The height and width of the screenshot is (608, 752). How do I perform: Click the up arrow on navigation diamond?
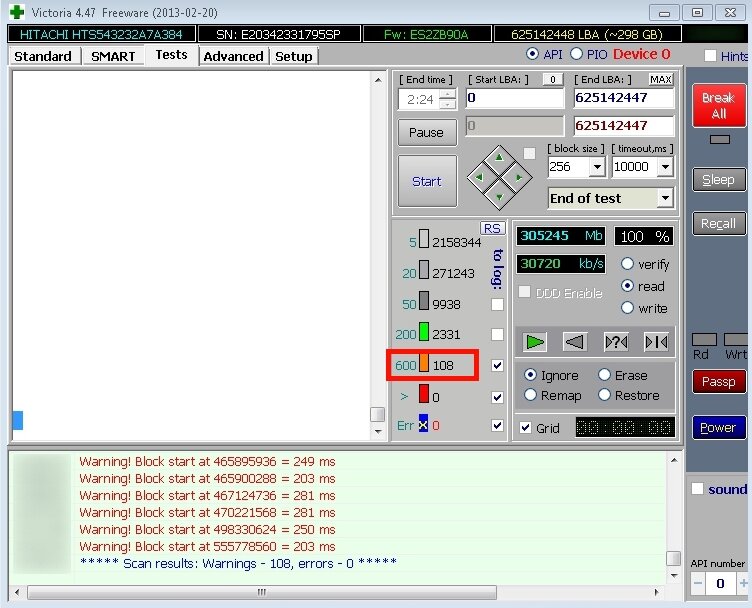499,157
